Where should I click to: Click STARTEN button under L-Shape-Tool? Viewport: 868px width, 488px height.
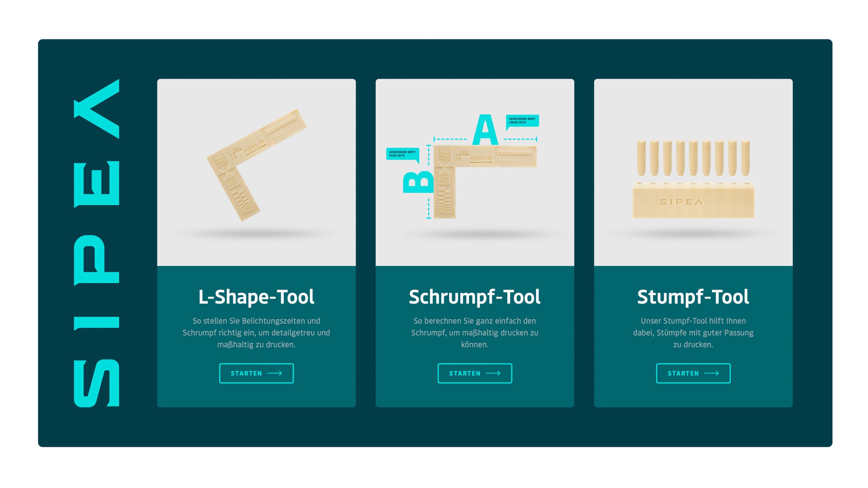[256, 373]
